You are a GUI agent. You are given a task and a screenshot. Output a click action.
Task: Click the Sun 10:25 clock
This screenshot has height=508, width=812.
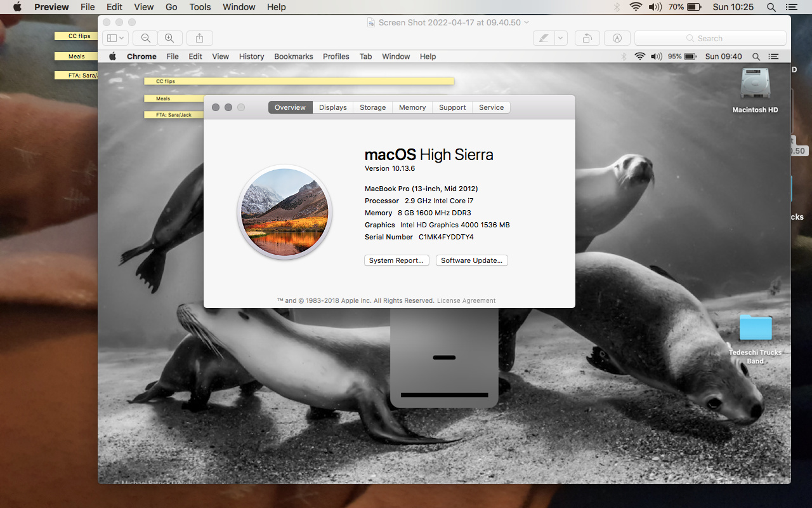tap(733, 7)
